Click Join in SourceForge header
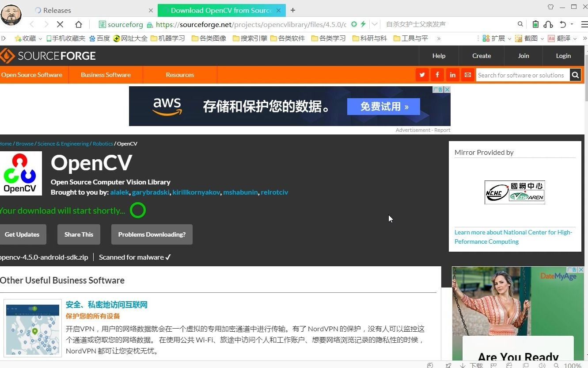This screenshot has height=368, width=588. [524, 56]
